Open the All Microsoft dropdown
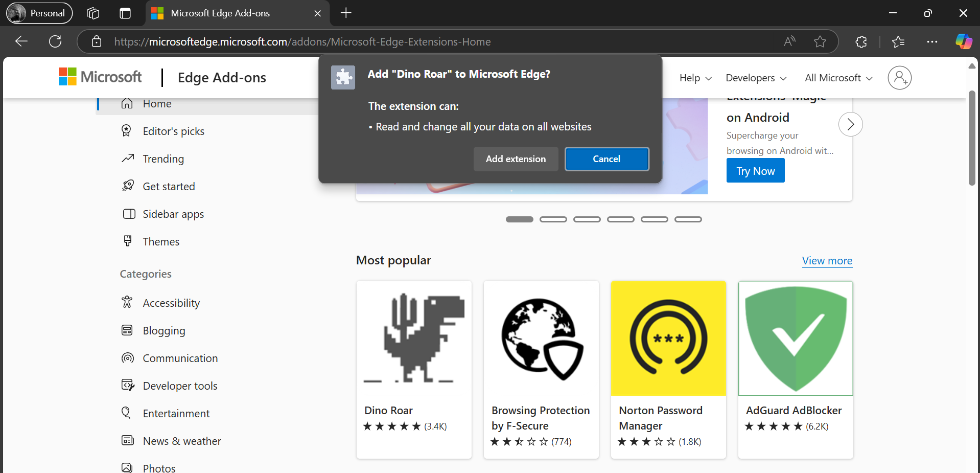The width and height of the screenshot is (980, 473). pos(838,78)
